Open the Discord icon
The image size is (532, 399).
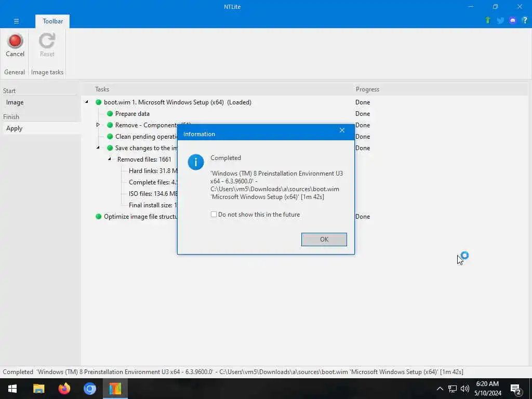tap(513, 20)
